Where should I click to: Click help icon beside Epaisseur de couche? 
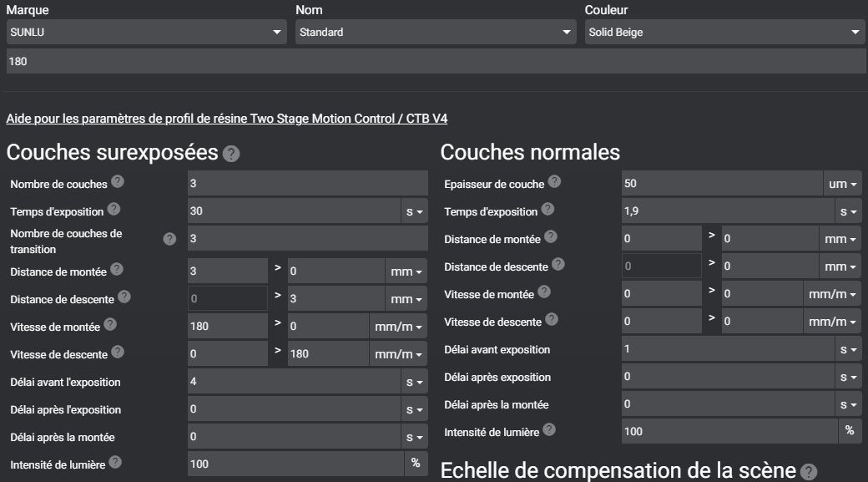(x=554, y=181)
